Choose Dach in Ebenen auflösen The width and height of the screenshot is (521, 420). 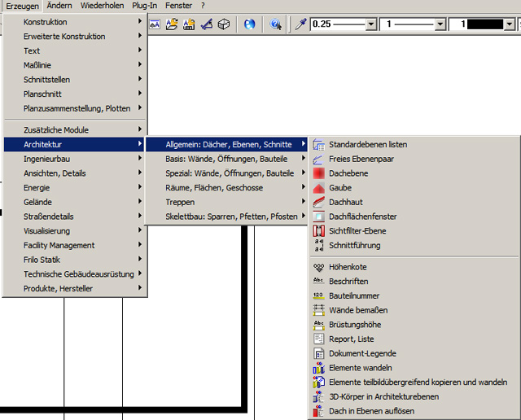pos(371,411)
